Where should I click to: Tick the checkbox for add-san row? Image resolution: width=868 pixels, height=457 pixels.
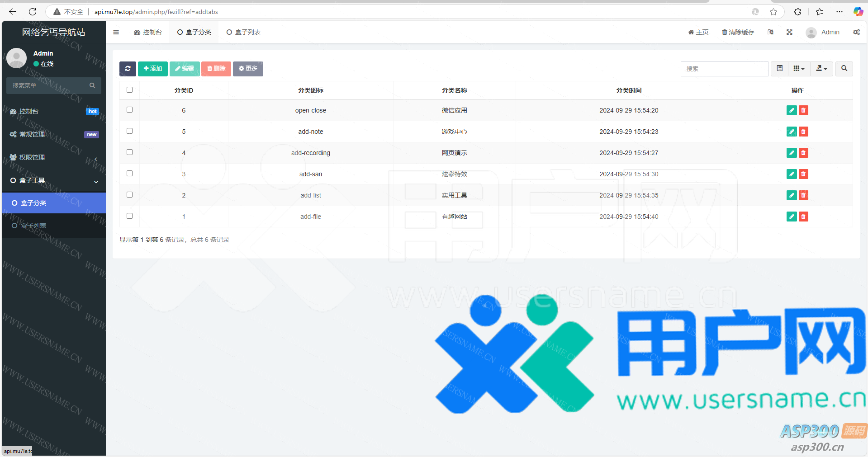coord(130,174)
